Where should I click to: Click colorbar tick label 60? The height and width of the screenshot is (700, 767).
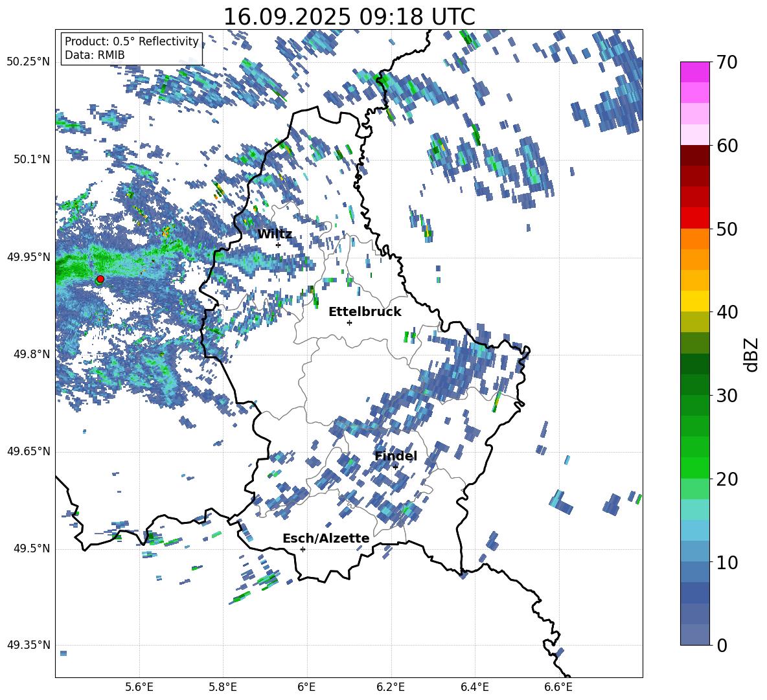point(726,146)
